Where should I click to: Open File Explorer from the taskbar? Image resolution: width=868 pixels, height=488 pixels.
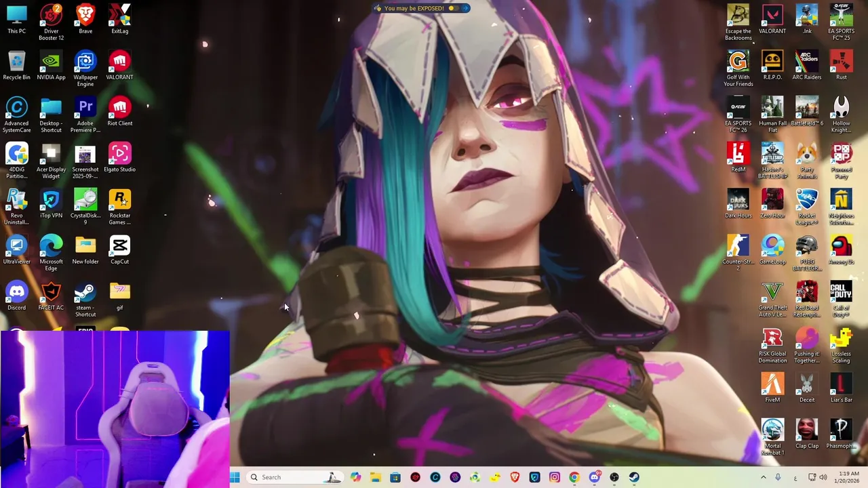[x=376, y=477]
